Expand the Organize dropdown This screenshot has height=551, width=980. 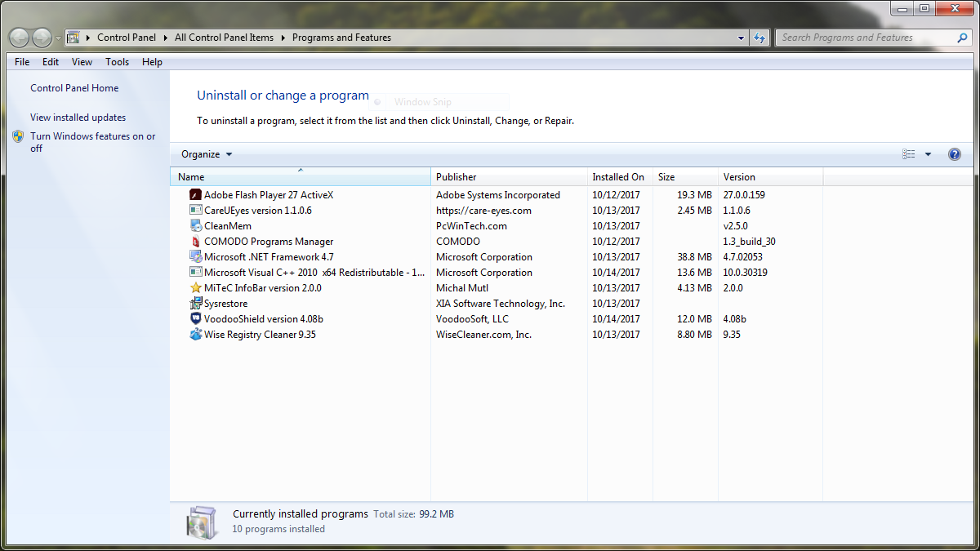coord(207,154)
